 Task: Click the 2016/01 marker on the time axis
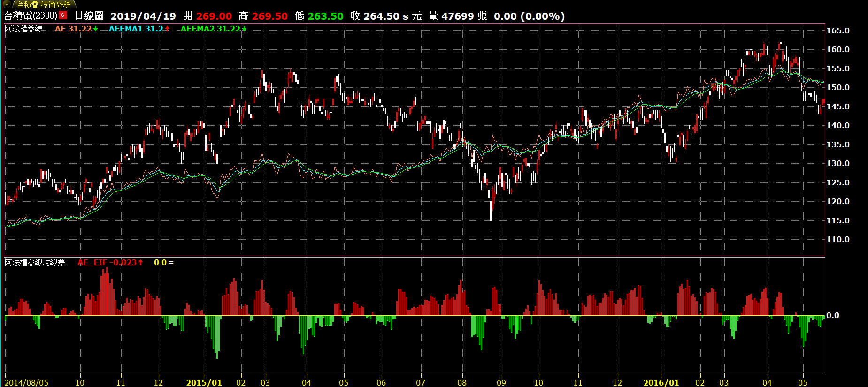(661, 383)
